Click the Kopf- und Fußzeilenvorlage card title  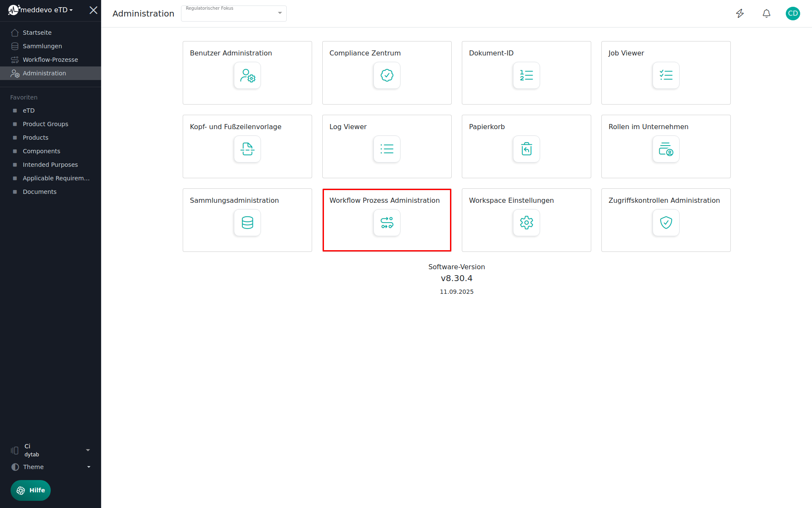pyautogui.click(x=236, y=127)
